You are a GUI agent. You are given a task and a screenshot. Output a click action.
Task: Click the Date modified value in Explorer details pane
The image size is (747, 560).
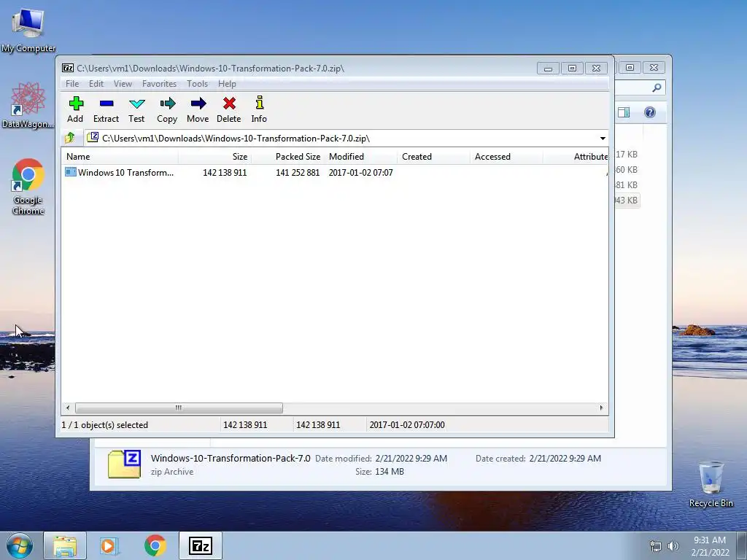coord(411,459)
